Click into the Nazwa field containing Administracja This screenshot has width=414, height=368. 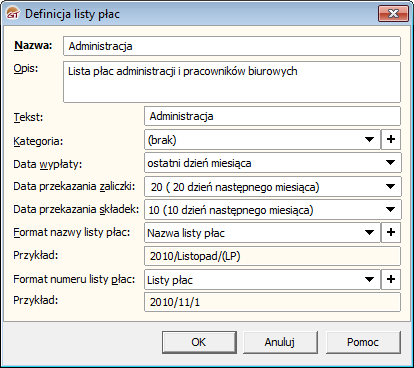point(232,46)
